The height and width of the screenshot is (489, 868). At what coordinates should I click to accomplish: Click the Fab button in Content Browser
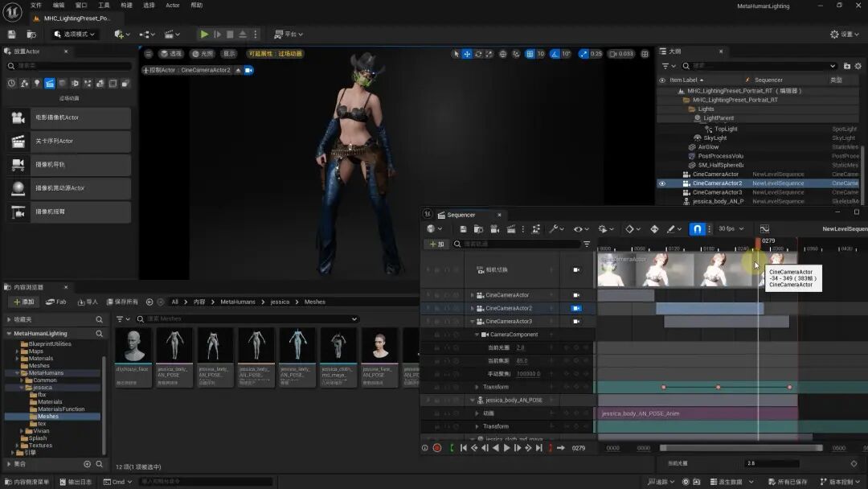click(x=56, y=302)
